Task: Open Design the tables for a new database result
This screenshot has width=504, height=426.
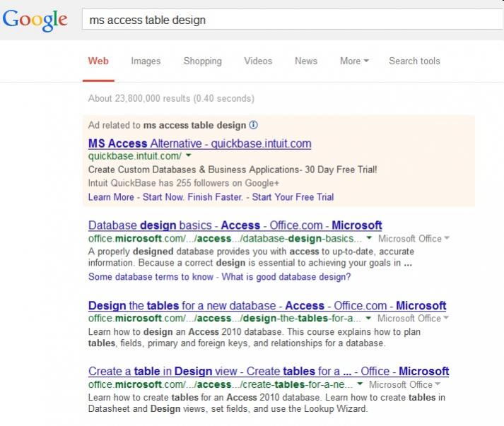Action: coord(267,305)
